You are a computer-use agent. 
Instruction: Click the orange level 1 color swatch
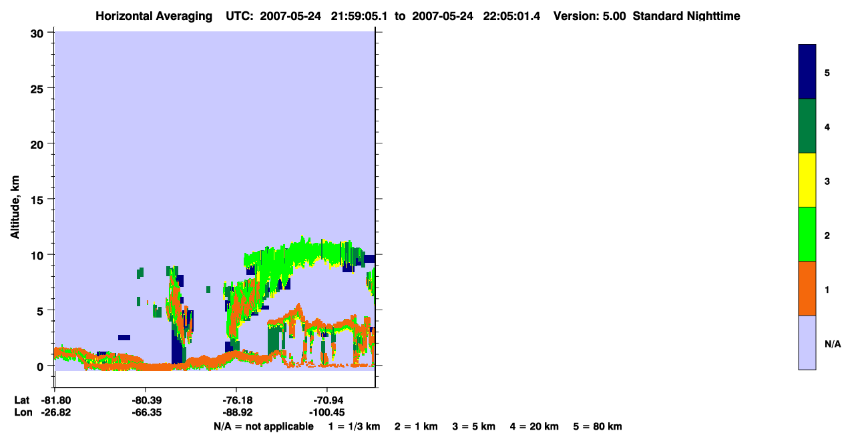click(x=807, y=288)
